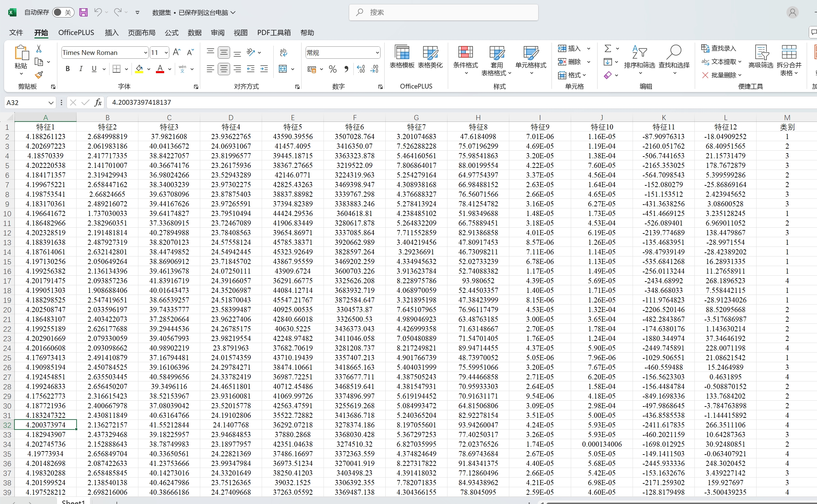Toggle Italic formatting button
817x504 pixels.
(x=81, y=69)
